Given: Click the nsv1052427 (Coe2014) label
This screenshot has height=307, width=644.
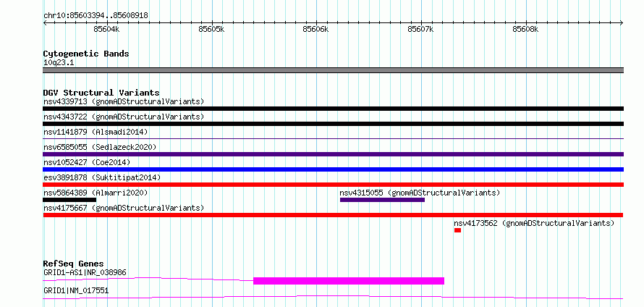Looking at the screenshot, I should click(87, 162).
